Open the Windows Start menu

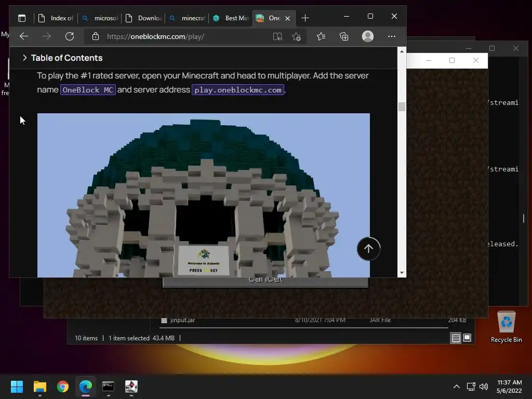pos(17,387)
